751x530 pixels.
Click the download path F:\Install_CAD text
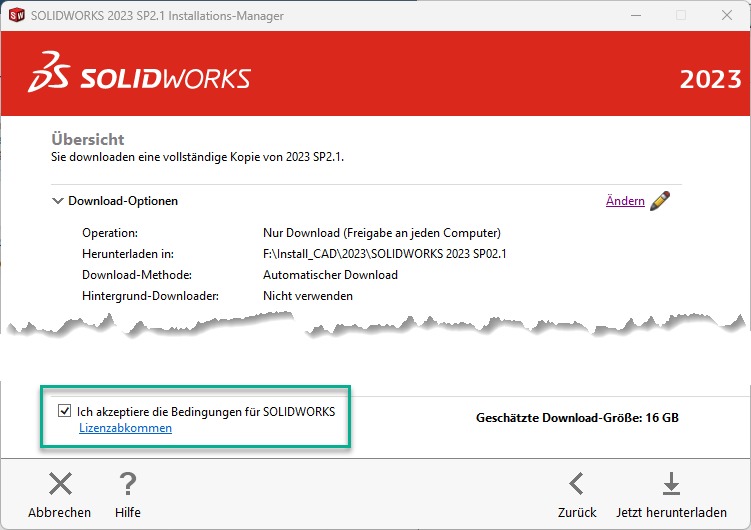(384, 254)
